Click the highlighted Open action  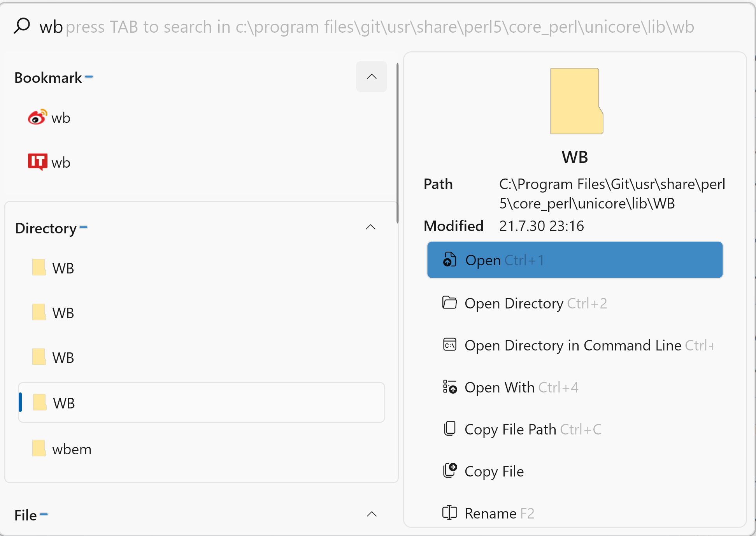[x=575, y=260]
